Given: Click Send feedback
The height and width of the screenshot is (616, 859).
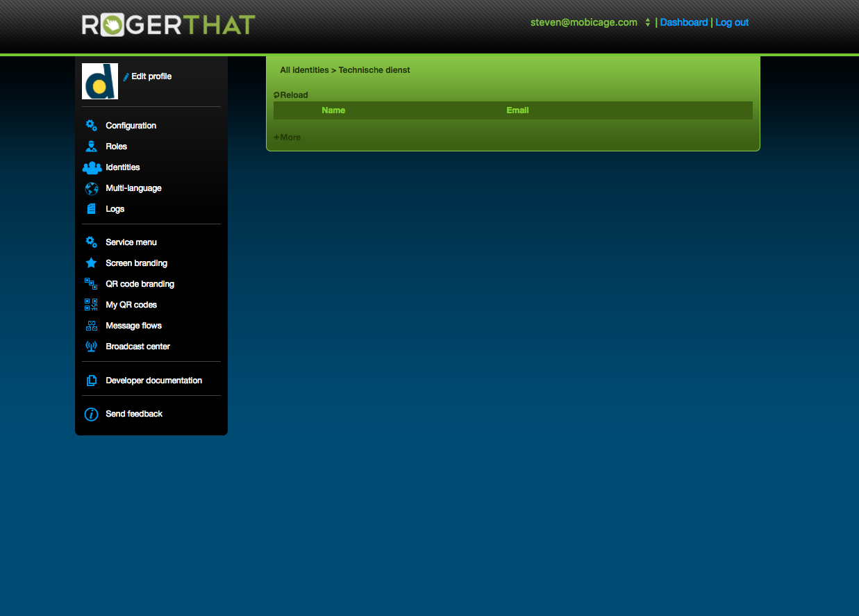Looking at the screenshot, I should (x=134, y=414).
